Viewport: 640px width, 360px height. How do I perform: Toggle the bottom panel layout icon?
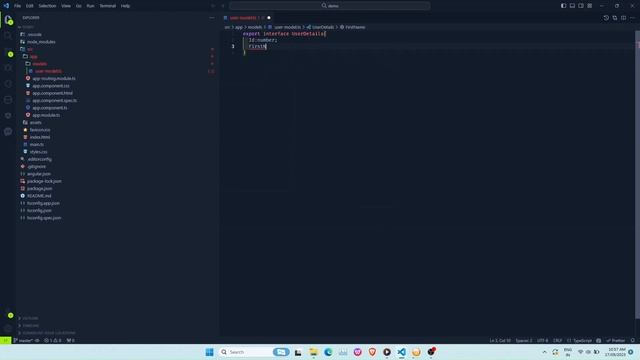[572, 6]
